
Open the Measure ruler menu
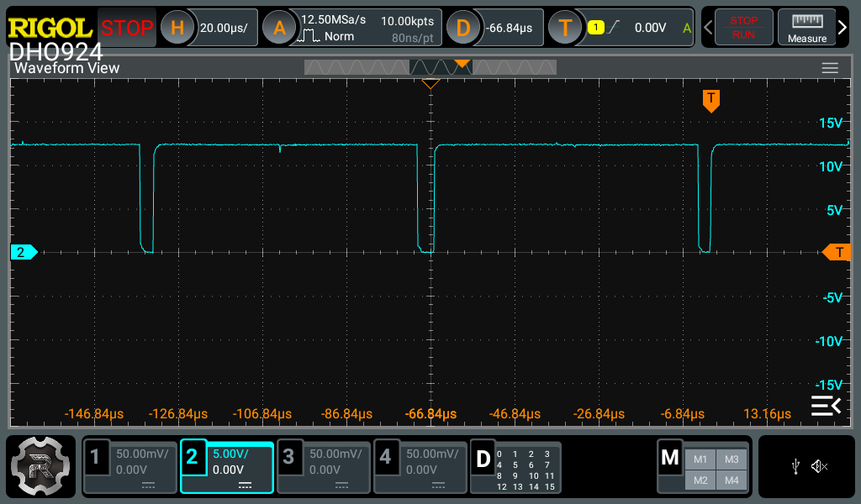point(806,28)
